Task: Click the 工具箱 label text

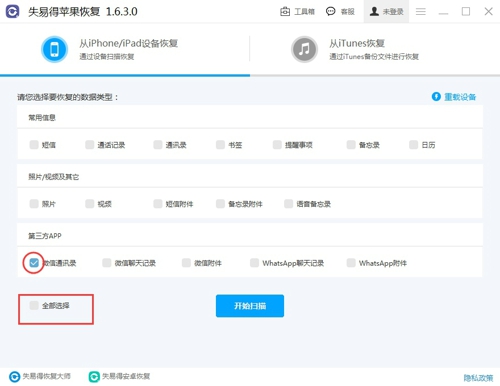Action: pos(304,12)
